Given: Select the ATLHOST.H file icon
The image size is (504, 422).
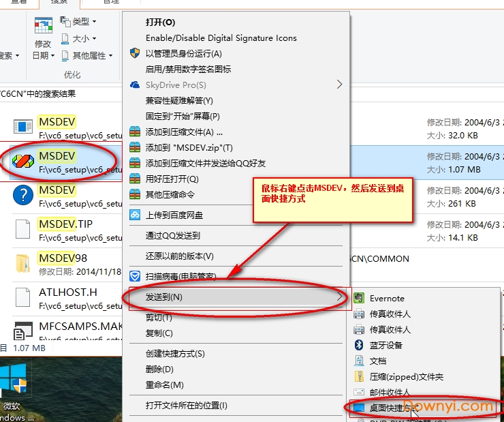Looking at the screenshot, I should coord(23,297).
